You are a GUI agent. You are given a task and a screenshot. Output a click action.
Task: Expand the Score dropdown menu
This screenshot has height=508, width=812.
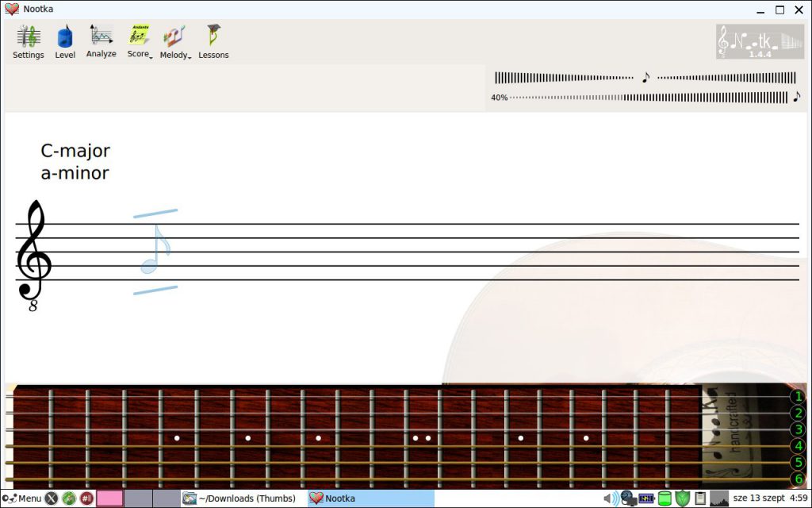click(140, 42)
